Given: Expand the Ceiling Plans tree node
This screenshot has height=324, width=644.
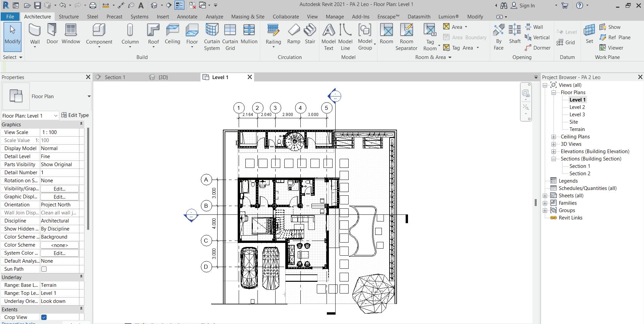Looking at the screenshot, I should [x=553, y=137].
